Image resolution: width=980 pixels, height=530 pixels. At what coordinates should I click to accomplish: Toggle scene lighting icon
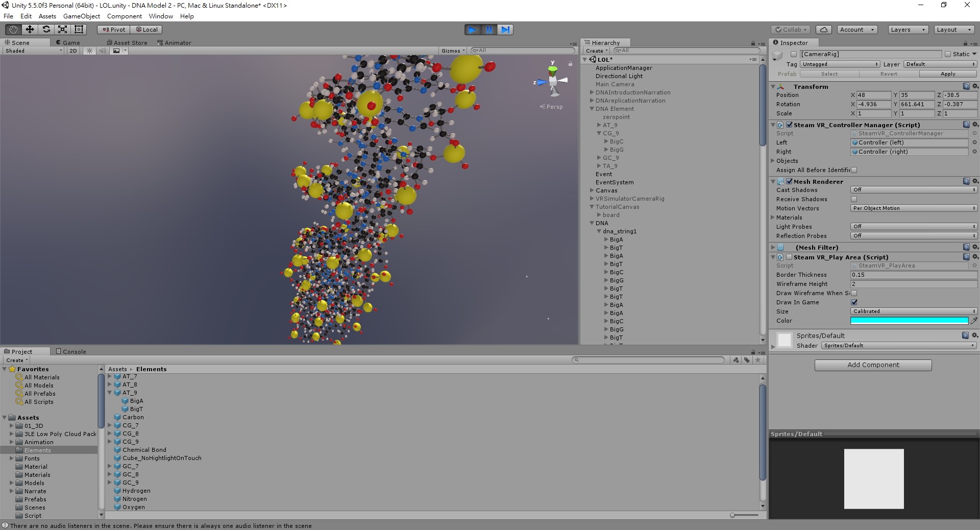(x=90, y=51)
